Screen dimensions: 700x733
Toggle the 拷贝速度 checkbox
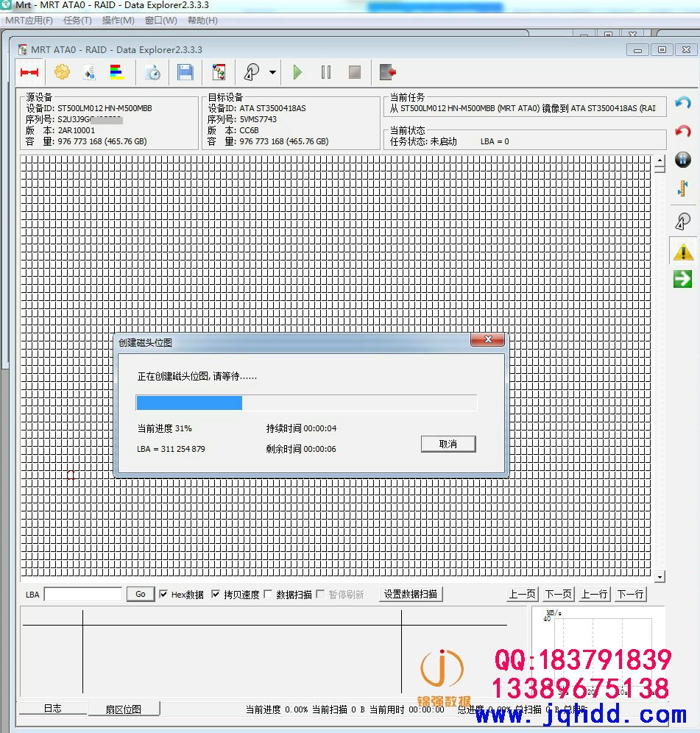point(216,594)
